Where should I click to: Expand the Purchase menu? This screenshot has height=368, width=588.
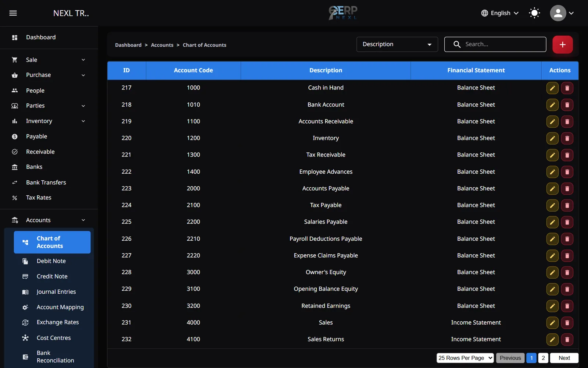click(x=49, y=75)
